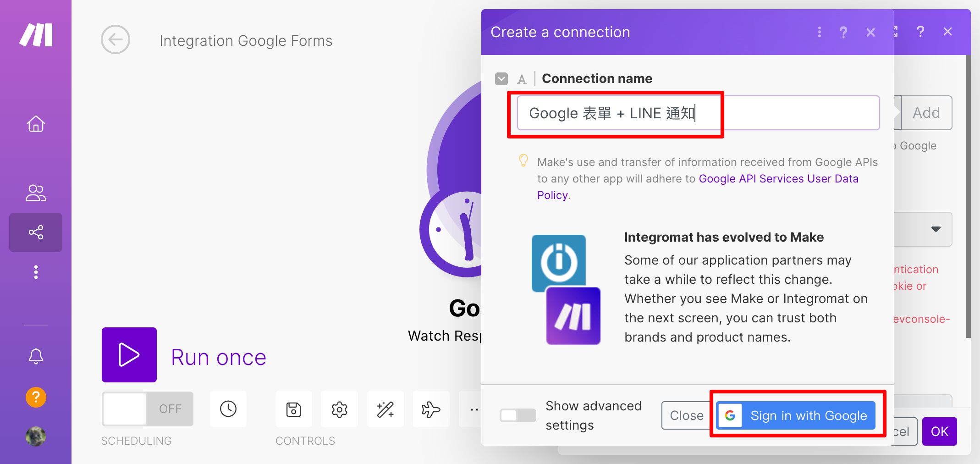The image size is (980, 464).
Task: Open the controls more ellipsis button
Action: 471,409
